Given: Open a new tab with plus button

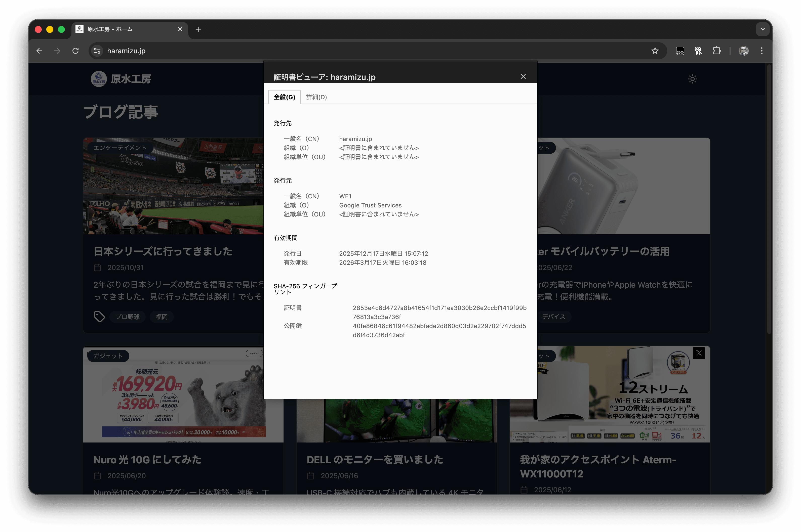Looking at the screenshot, I should pyautogui.click(x=198, y=29).
